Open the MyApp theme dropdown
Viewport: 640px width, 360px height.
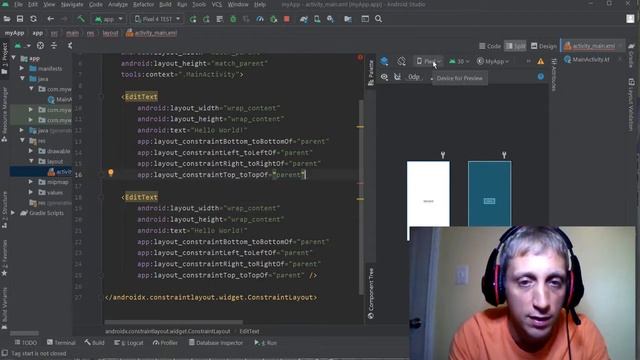493,61
